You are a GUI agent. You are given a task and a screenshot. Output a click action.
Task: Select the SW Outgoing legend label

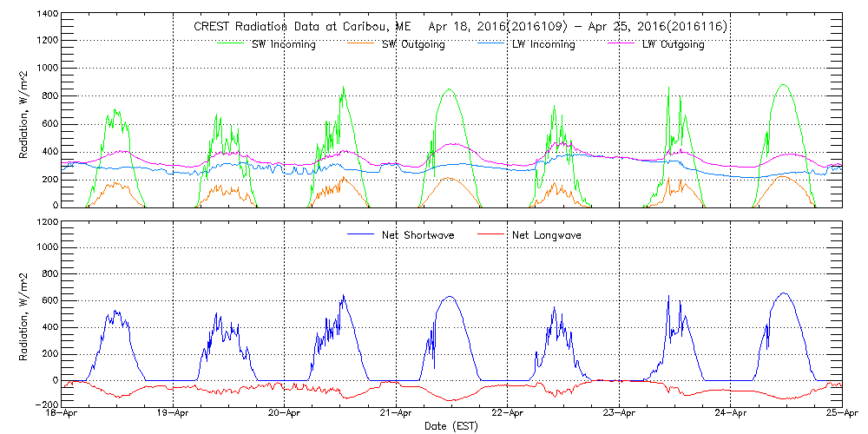click(x=413, y=44)
